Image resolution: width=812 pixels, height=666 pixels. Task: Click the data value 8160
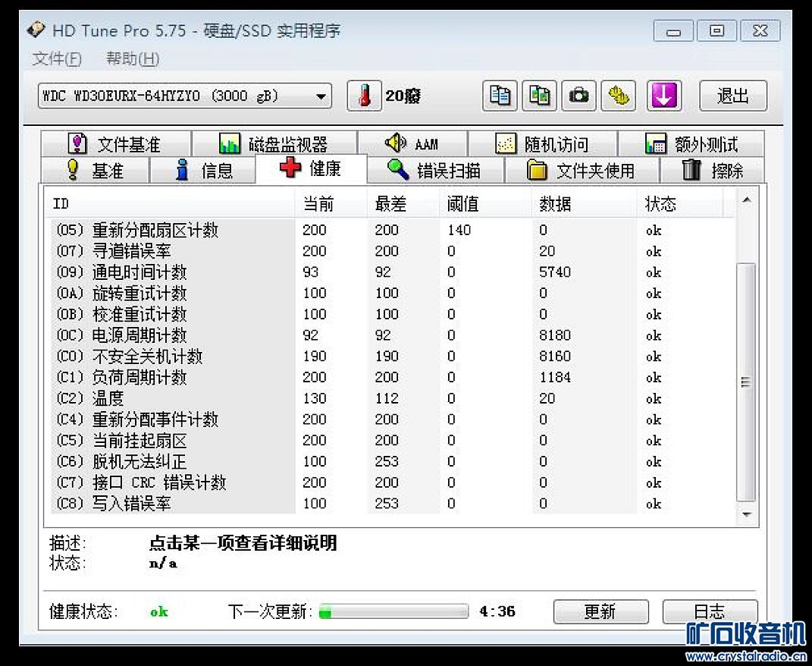point(555,356)
